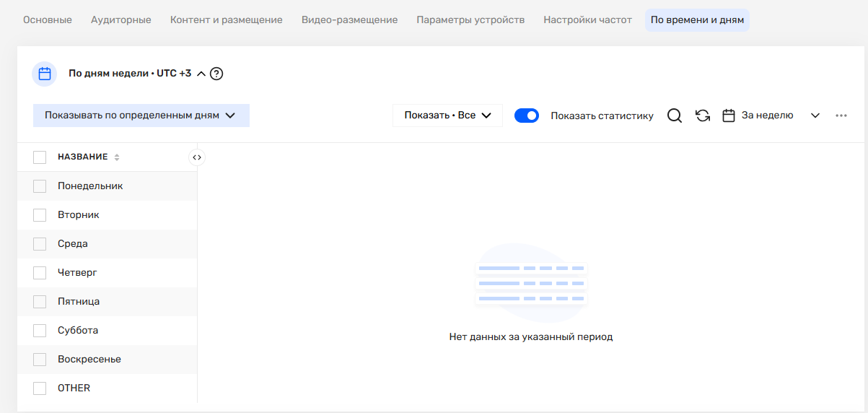Click the Вторник row label
Viewport: 868px width, 413px height.
tap(79, 214)
